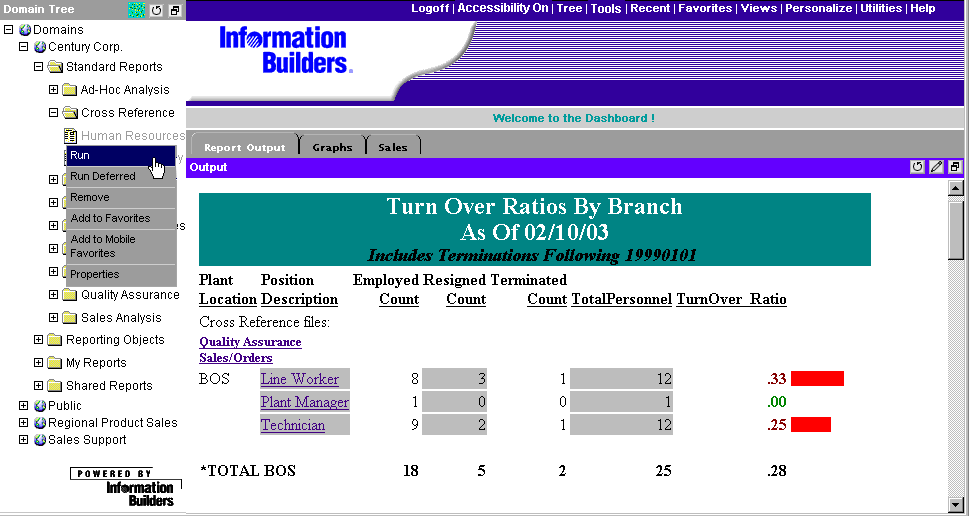Expand the Ad-Hoc Analysis folder
Image resolution: width=969 pixels, height=516 pixels.
coord(54,90)
